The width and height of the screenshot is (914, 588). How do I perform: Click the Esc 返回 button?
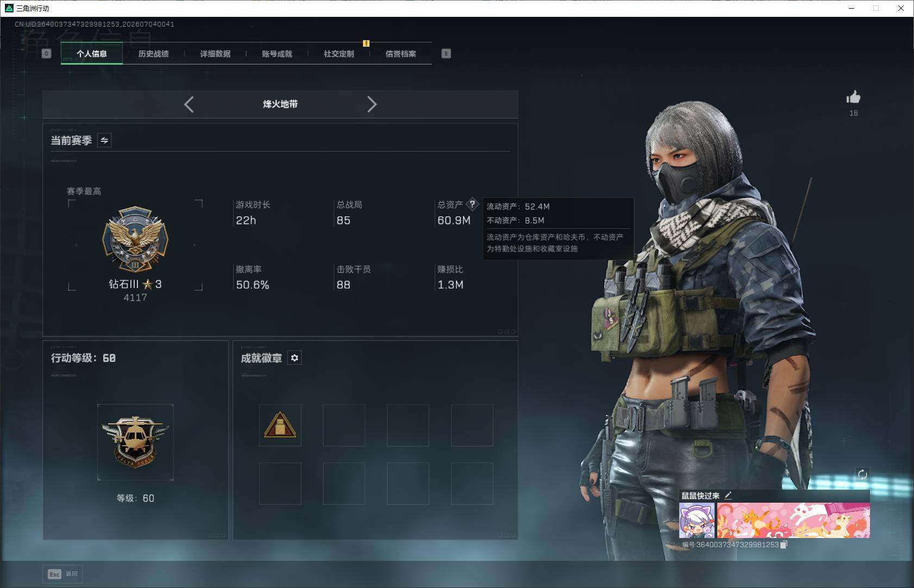(62, 574)
